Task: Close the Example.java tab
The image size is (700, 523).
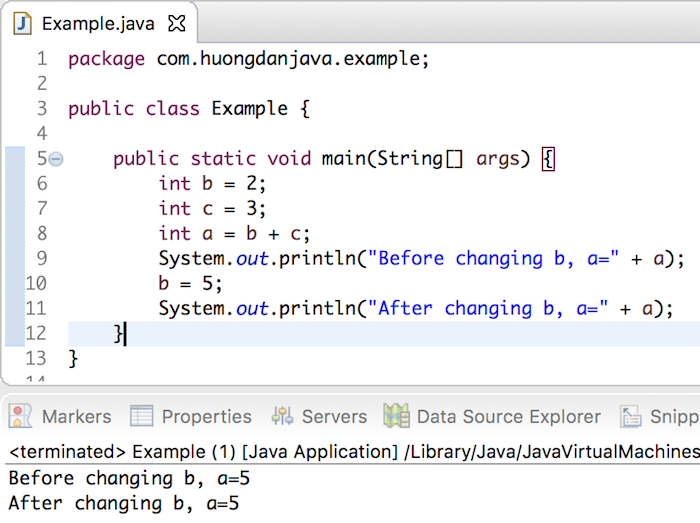Action: coord(177,23)
